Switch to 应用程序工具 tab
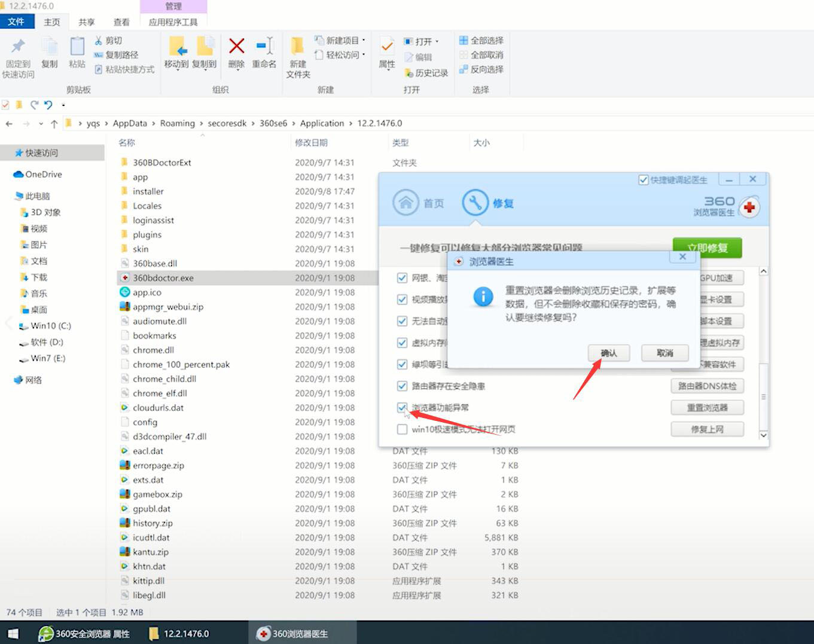814x644 pixels. pyautogui.click(x=173, y=22)
